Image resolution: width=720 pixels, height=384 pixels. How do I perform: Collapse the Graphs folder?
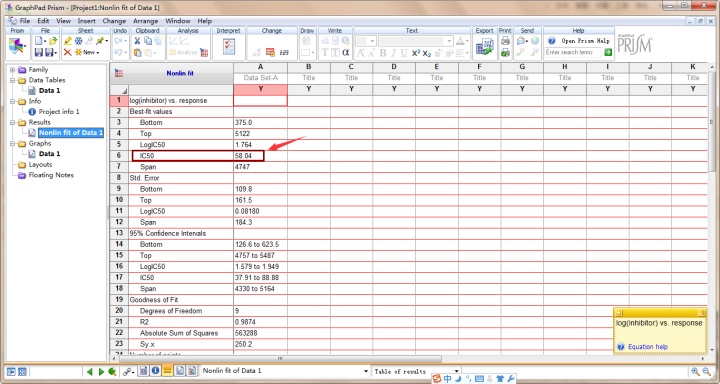(x=12, y=144)
